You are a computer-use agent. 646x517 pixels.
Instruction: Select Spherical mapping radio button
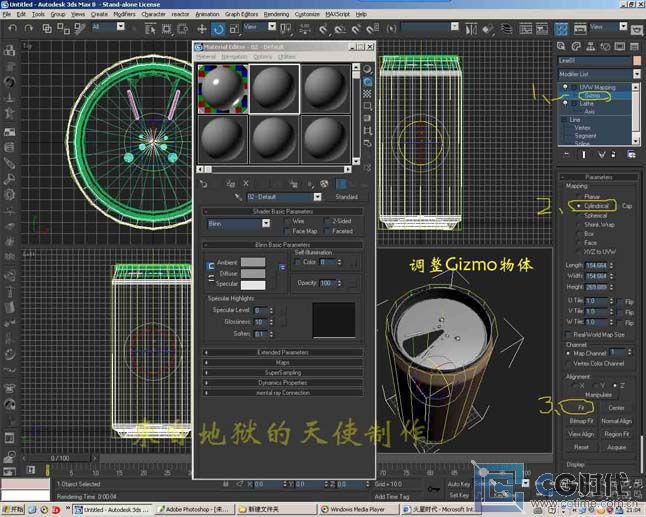tap(579, 215)
